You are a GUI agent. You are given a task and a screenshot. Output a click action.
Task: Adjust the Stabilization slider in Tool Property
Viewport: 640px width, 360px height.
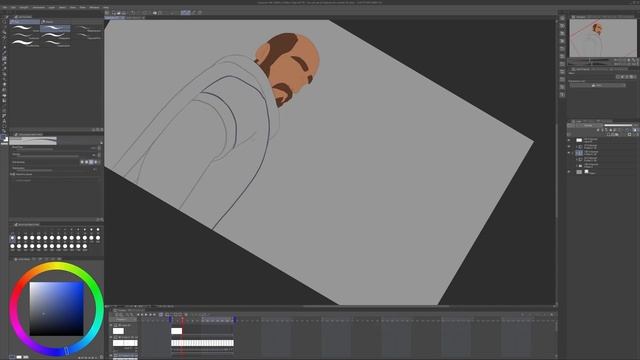point(53,169)
